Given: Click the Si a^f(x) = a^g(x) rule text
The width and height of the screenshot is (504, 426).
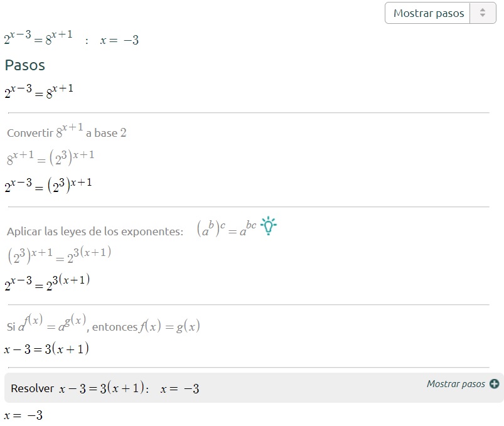Looking at the screenshot, I should (103, 324).
